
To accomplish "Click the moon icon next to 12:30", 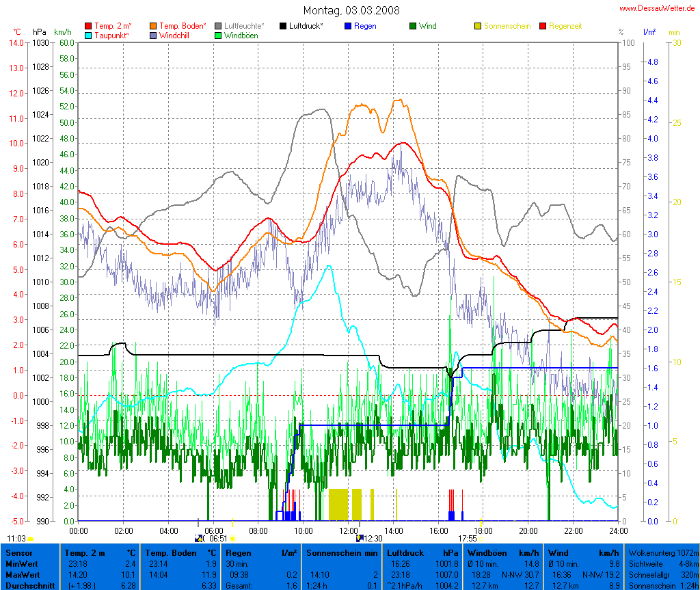I will click(360, 538).
